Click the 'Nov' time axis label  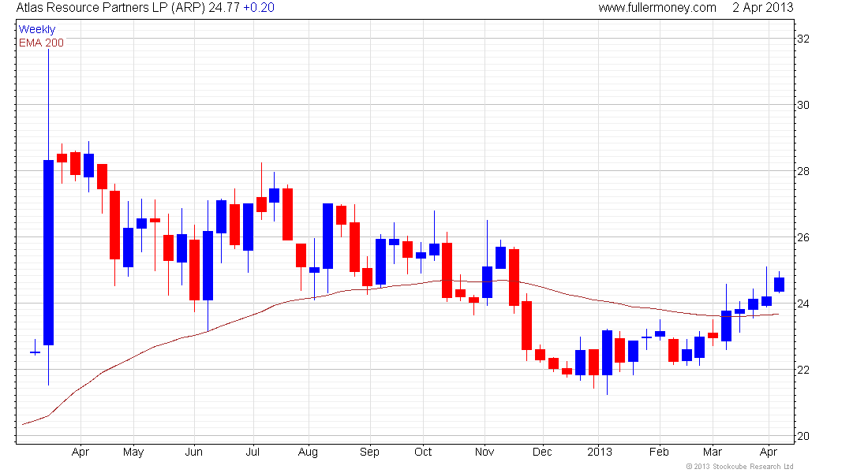coord(485,452)
